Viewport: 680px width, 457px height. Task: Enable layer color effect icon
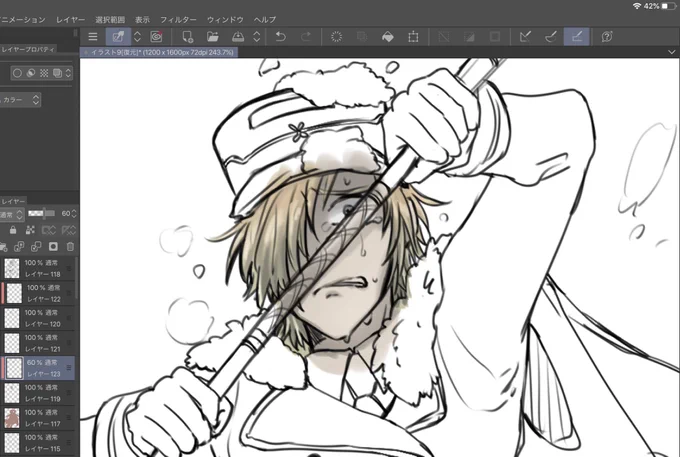coord(57,73)
